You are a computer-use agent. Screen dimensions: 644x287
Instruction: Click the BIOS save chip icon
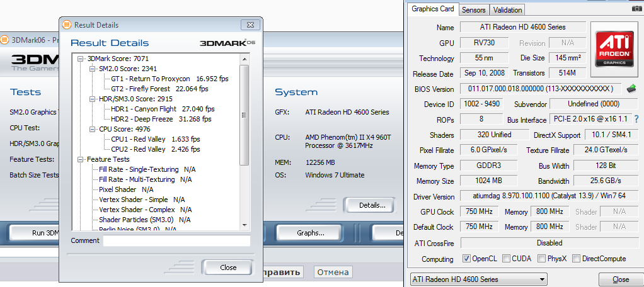[631, 89]
